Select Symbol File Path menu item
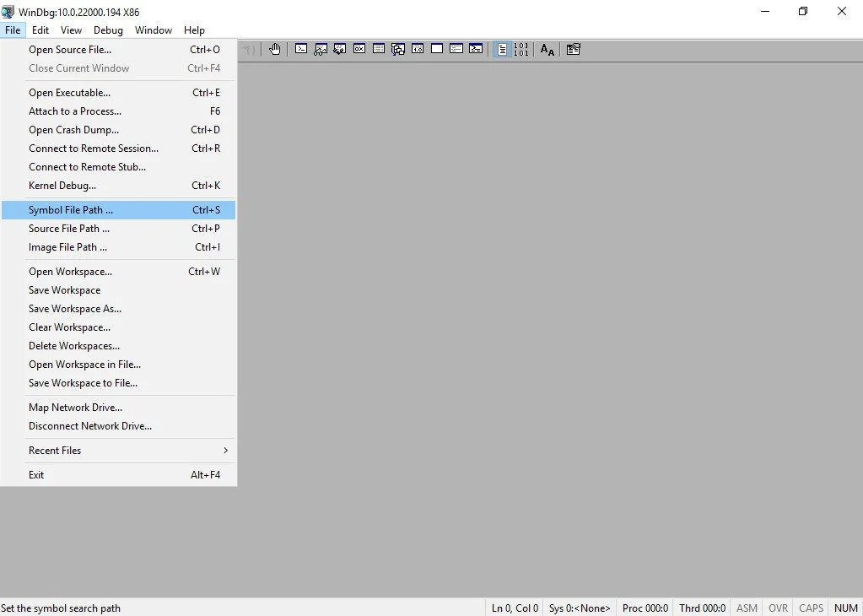Viewport: 863px width, 616px height. 118,210
